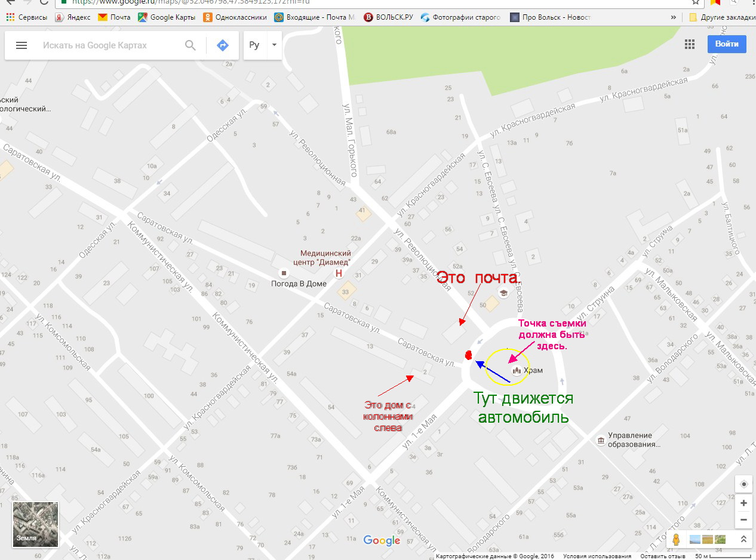The image size is (756, 560).
Task: Open the Почта bookmark
Action: [114, 17]
